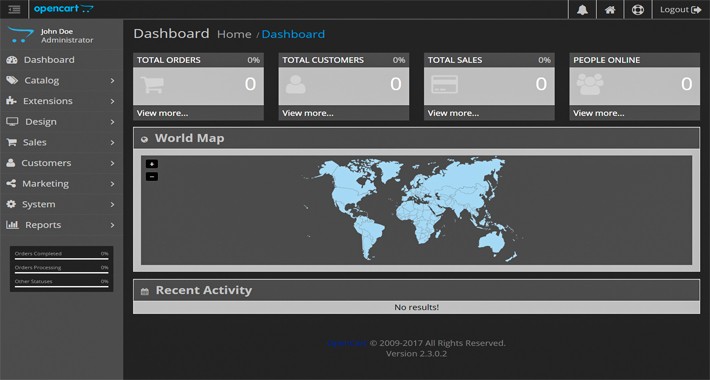Click the home storefront icon in header

pyautogui.click(x=610, y=10)
